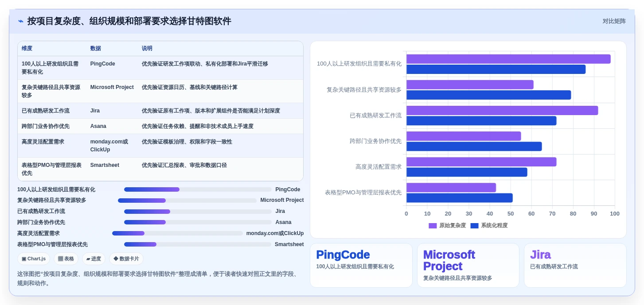Click the blue lightning icon beside the title
644x305 pixels.
21,21
